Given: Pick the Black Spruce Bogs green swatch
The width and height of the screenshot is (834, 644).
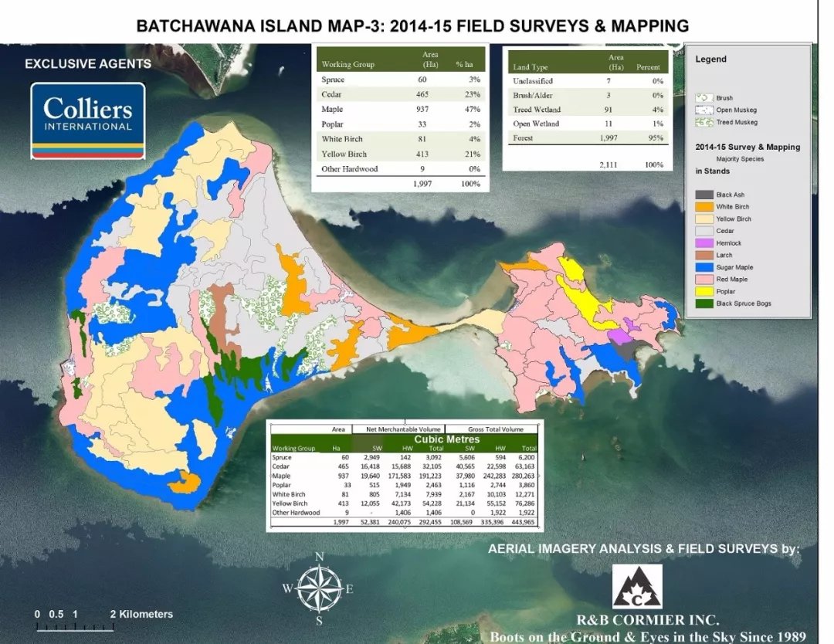Looking at the screenshot, I should tap(704, 303).
